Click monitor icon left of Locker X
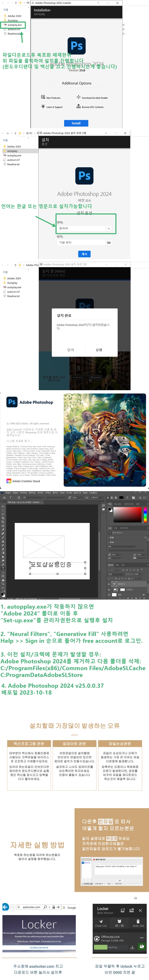Image resolution: width=149 pixels, height=980 pixels. coord(132,910)
